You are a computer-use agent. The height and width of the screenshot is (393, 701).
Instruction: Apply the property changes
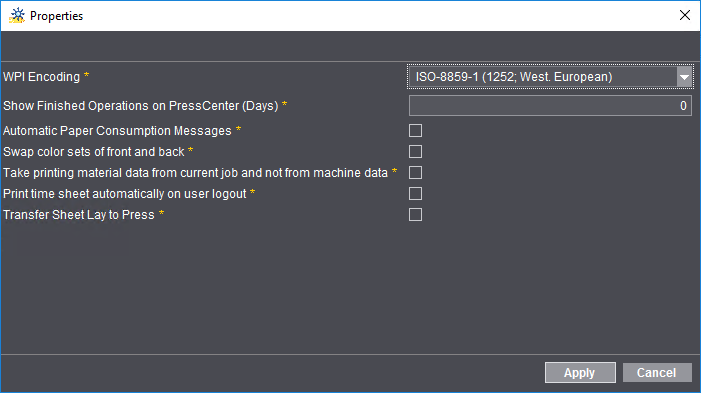pyautogui.click(x=580, y=372)
